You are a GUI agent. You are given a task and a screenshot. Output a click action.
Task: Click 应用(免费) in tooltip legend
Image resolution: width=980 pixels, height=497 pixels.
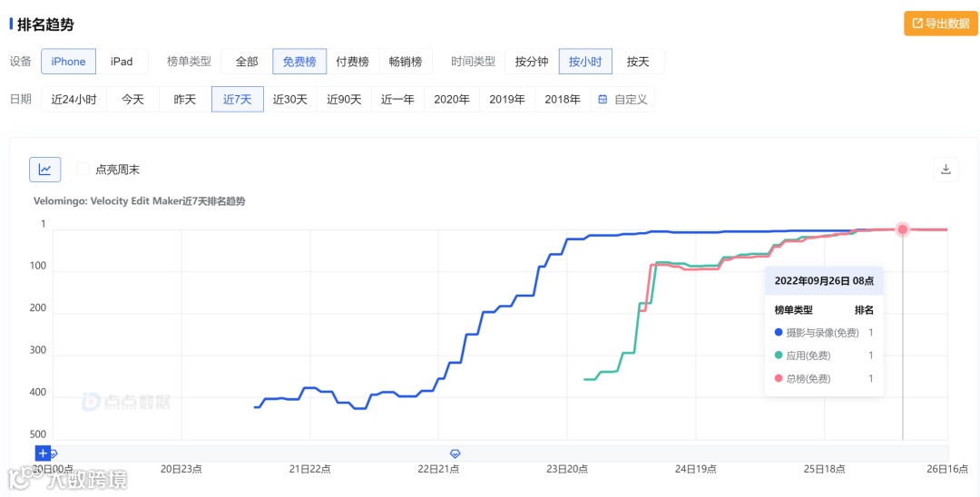coord(808,356)
